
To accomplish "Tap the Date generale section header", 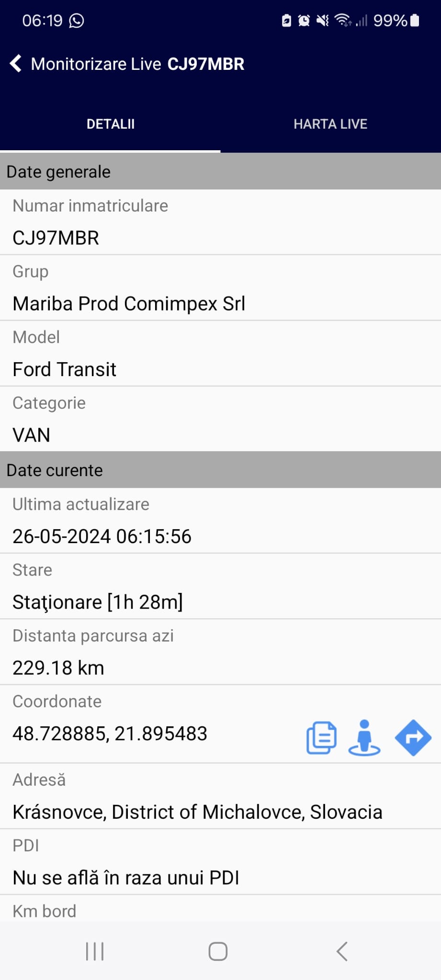I will 220,172.
